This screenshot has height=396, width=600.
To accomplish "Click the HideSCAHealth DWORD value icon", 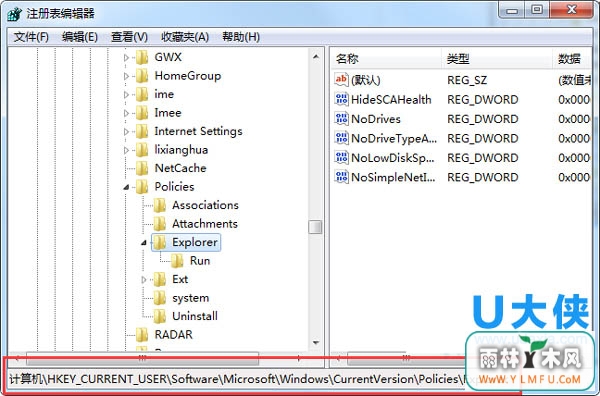I will point(341,99).
